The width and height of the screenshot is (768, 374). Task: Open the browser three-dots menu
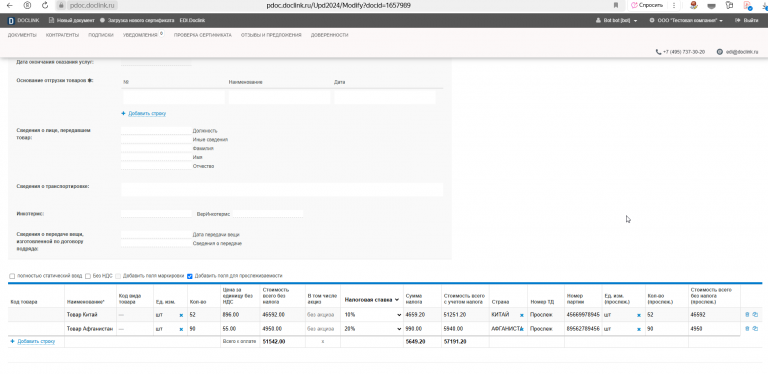(x=674, y=5)
